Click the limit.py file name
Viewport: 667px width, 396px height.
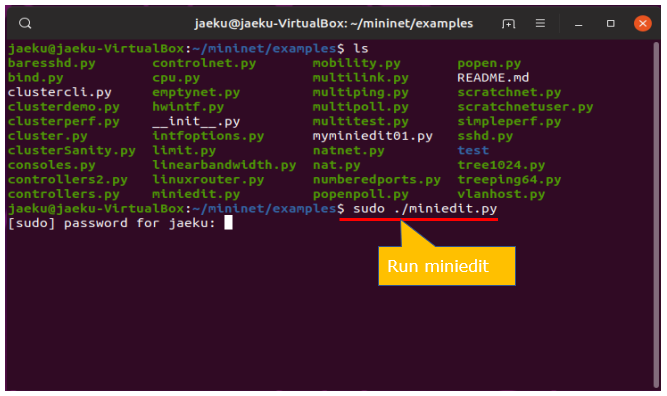pos(184,150)
